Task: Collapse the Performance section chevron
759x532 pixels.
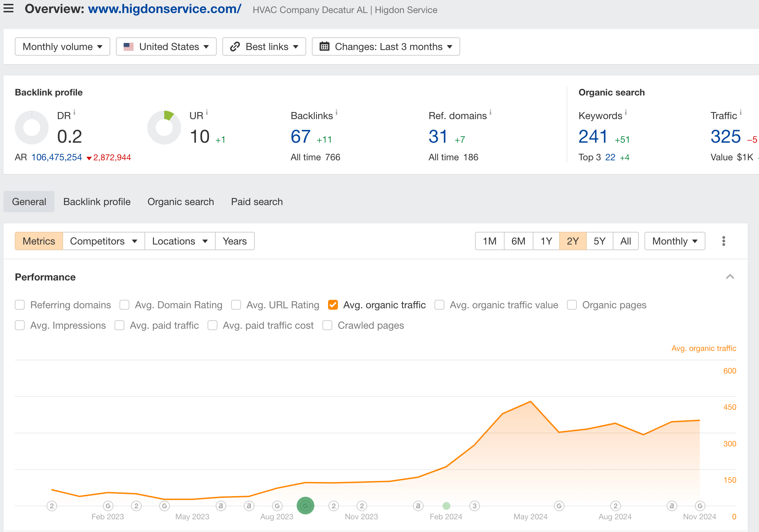Action: point(730,277)
